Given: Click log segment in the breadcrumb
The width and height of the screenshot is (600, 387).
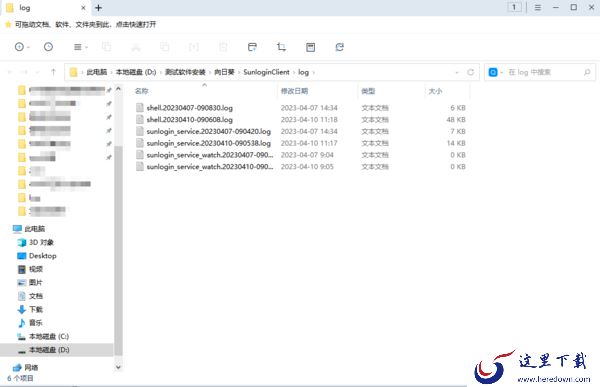Looking at the screenshot, I should [303, 72].
